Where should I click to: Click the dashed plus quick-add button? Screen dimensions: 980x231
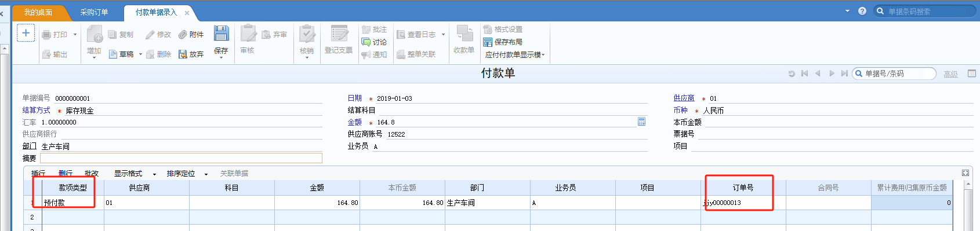coord(26,33)
